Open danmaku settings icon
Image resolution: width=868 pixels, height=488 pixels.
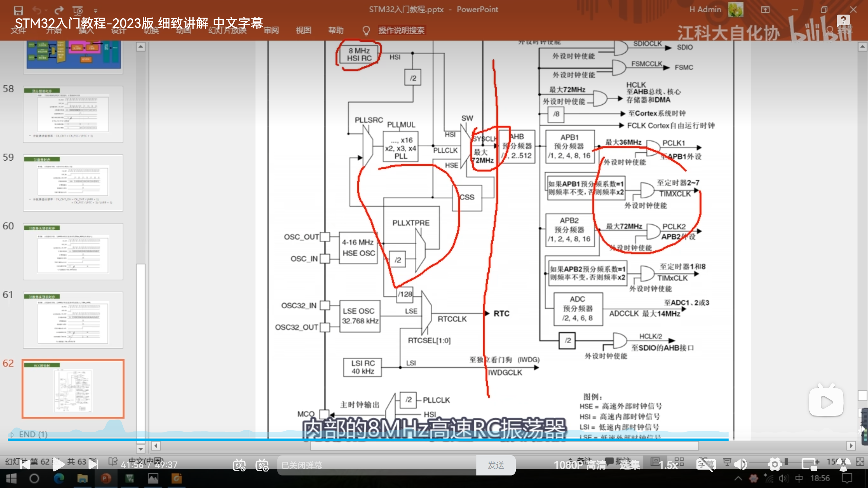coord(262,465)
